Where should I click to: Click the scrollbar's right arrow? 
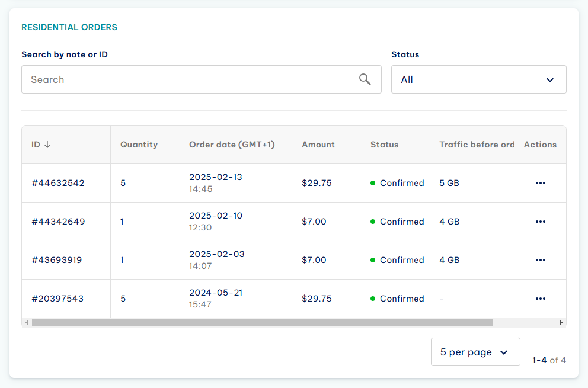coord(561,322)
